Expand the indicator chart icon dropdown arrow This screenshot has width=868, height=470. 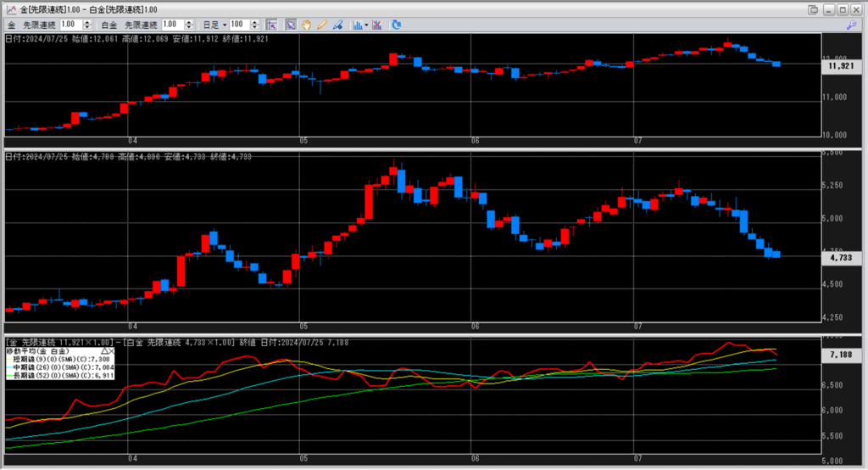coord(365,25)
